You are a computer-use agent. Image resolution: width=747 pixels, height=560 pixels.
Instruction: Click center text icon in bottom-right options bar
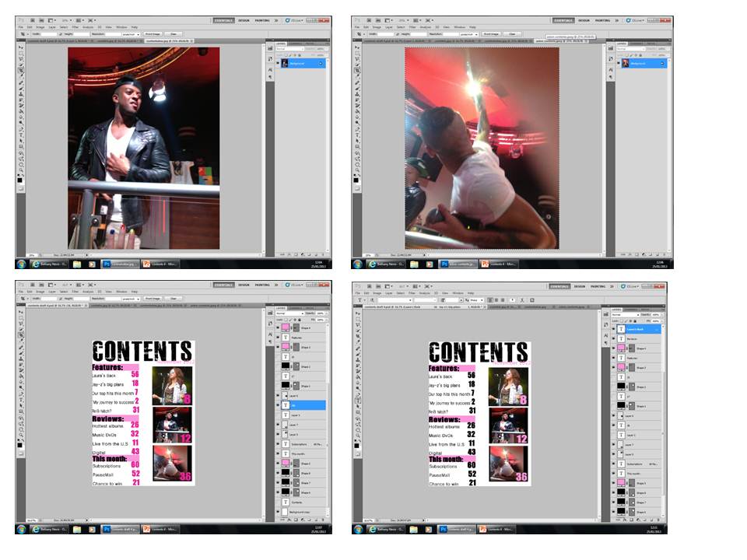(496, 300)
